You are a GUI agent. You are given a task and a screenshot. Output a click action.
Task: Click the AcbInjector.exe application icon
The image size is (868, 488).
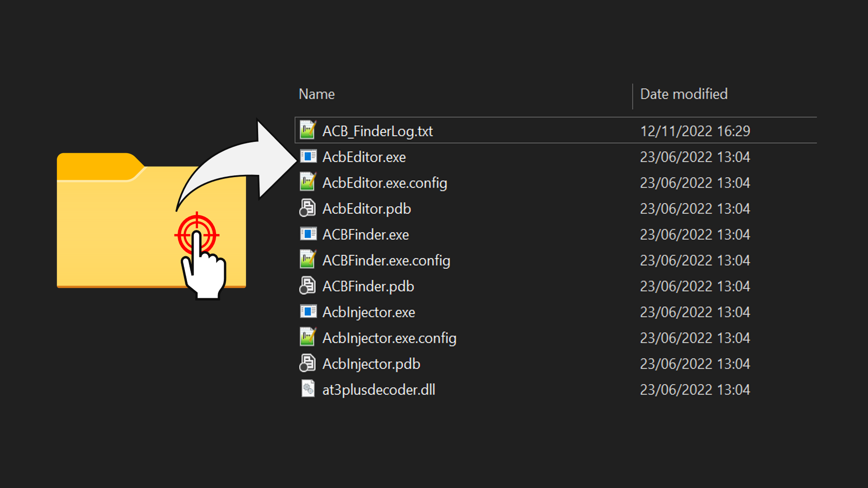[308, 312]
